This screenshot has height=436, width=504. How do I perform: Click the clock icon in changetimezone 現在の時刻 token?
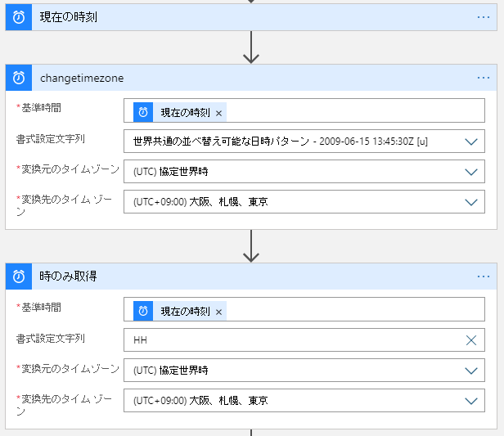pyautogui.click(x=143, y=112)
